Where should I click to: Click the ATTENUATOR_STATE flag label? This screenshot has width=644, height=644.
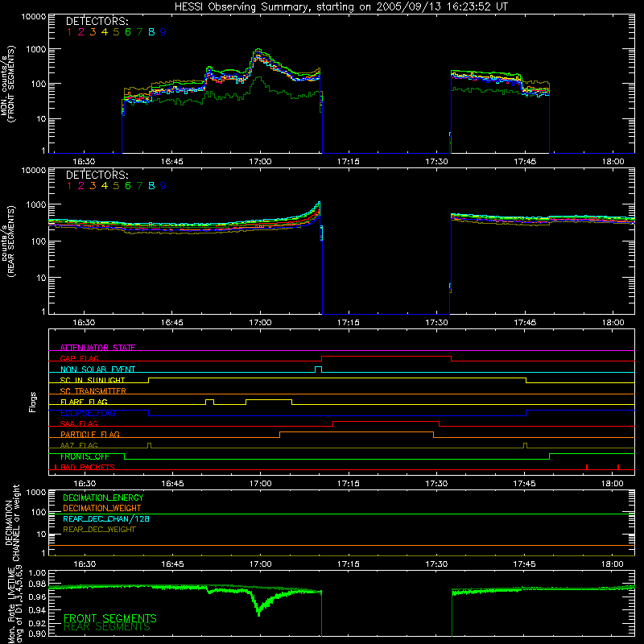(x=97, y=348)
